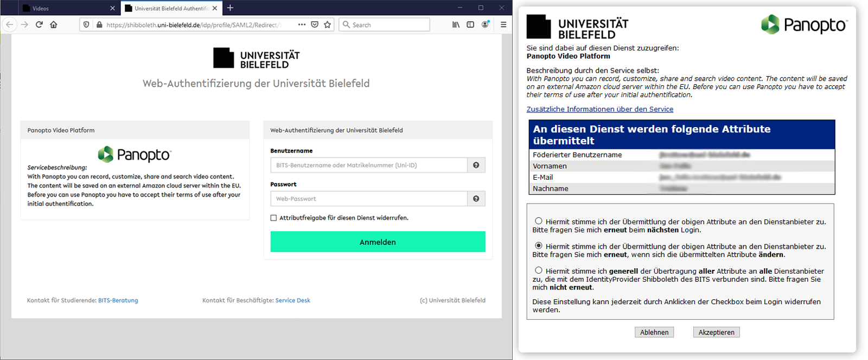Image resolution: width=868 pixels, height=360 pixels.
Task: Toggle the sidebar view icon
Action: [470, 24]
